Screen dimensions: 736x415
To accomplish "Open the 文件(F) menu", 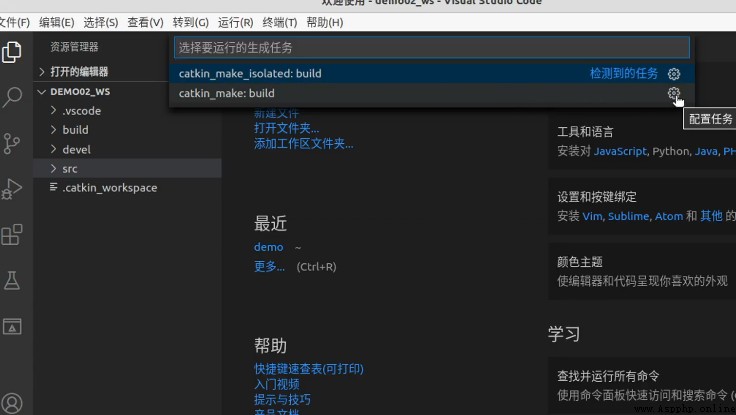I will 14,23.
